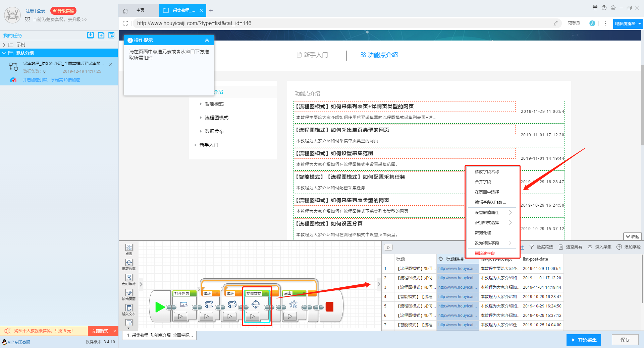Choose 在页面中选择 in context menu
The width and height of the screenshot is (644, 348).
(x=487, y=192)
